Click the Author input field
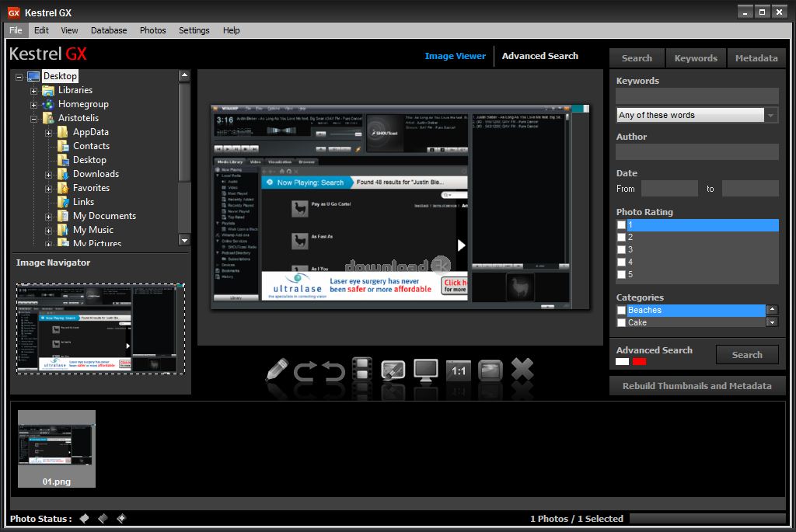This screenshot has width=796, height=532. tap(697, 151)
